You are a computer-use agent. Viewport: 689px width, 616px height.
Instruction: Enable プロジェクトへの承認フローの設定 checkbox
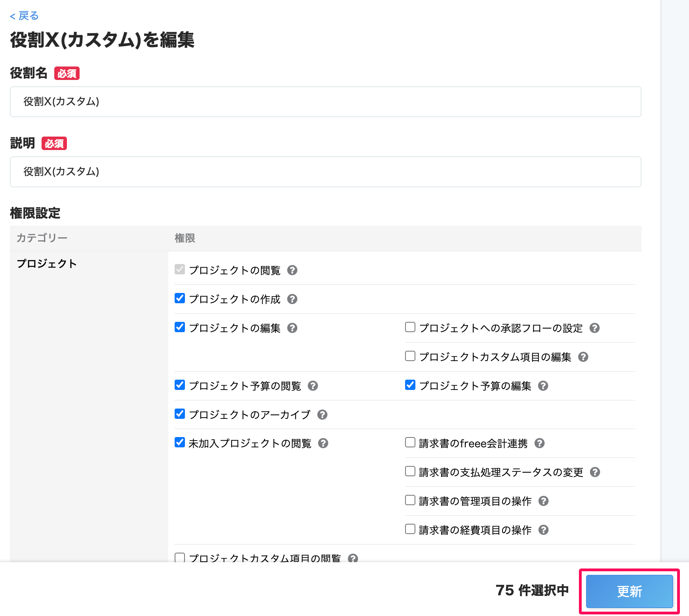click(x=410, y=327)
